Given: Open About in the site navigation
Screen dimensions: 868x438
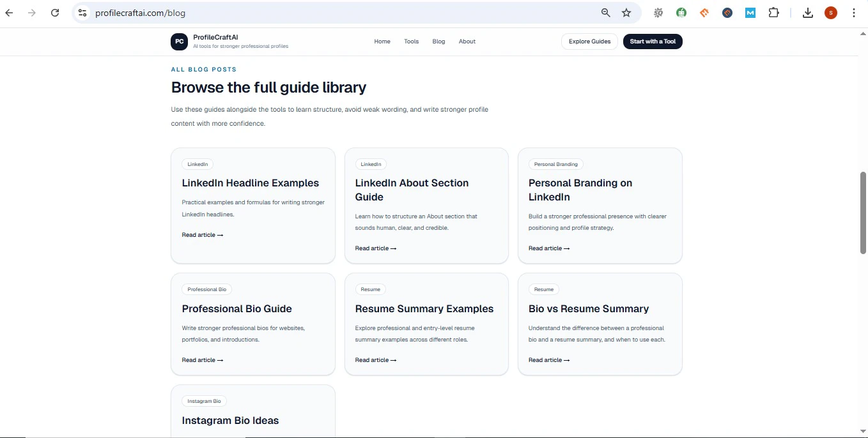Looking at the screenshot, I should point(467,42).
